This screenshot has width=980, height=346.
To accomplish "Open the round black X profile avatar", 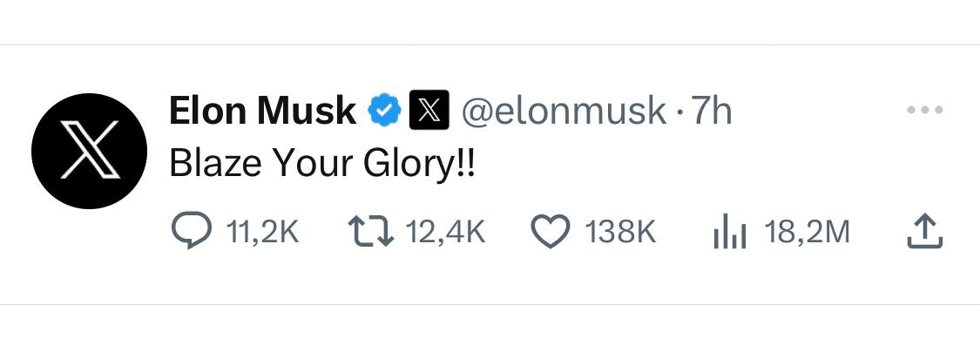I will (x=90, y=151).
